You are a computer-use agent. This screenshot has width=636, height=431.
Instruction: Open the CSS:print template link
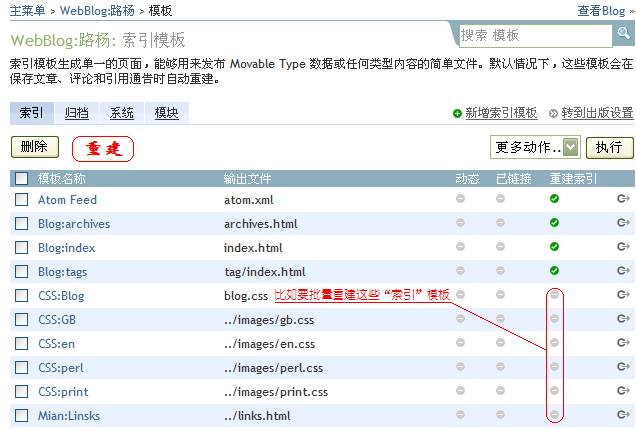[x=63, y=392]
